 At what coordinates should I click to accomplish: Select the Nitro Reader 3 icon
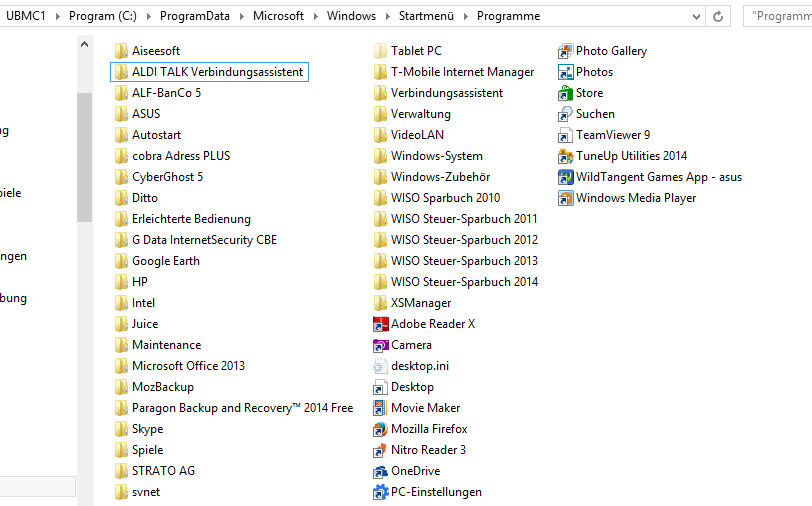click(x=381, y=450)
